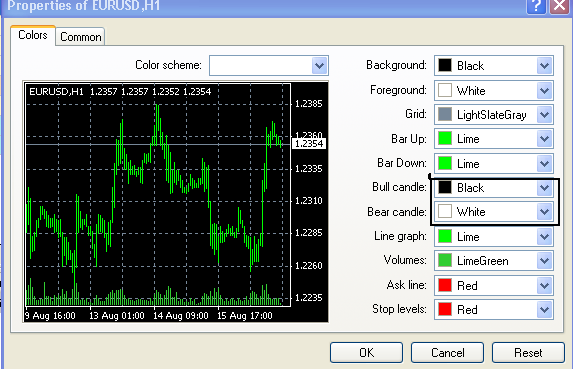Click the 'Red' text in Ask line field
This screenshot has height=369, width=573.
point(467,285)
